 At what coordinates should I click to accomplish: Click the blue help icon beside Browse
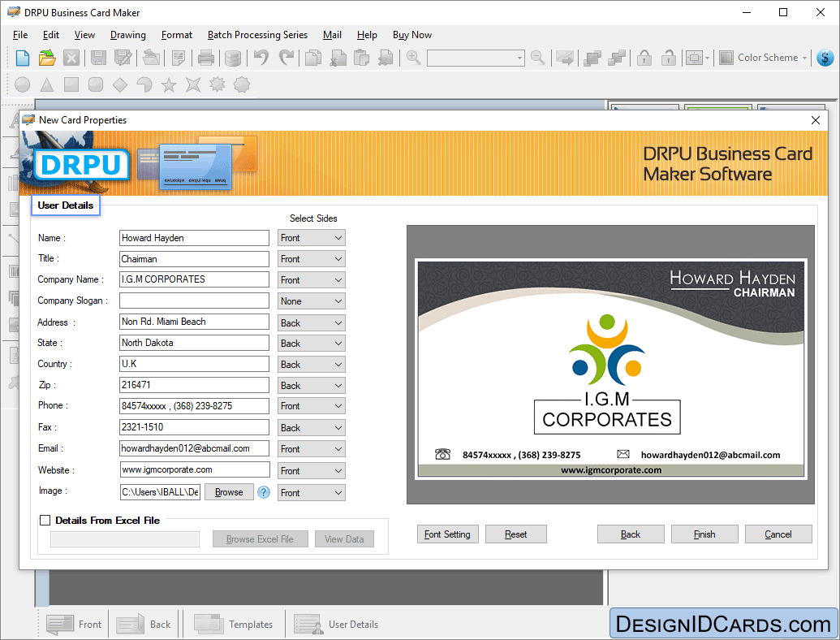pyautogui.click(x=264, y=492)
